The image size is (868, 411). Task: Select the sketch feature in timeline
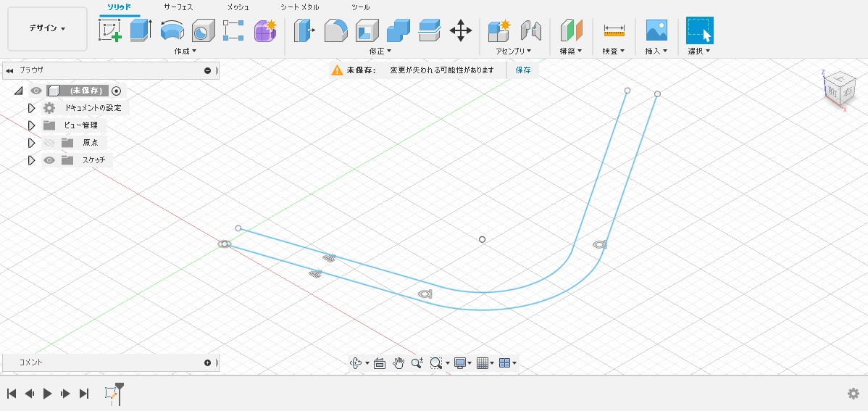click(x=111, y=394)
